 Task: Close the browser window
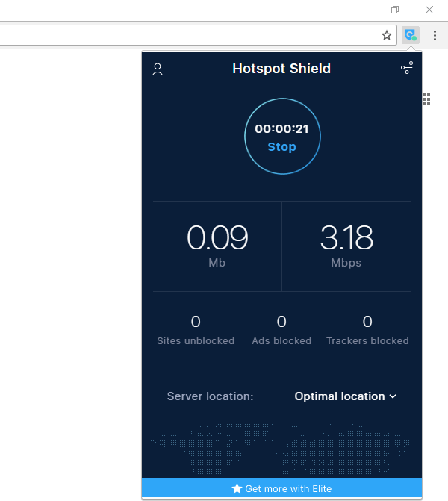(x=429, y=10)
